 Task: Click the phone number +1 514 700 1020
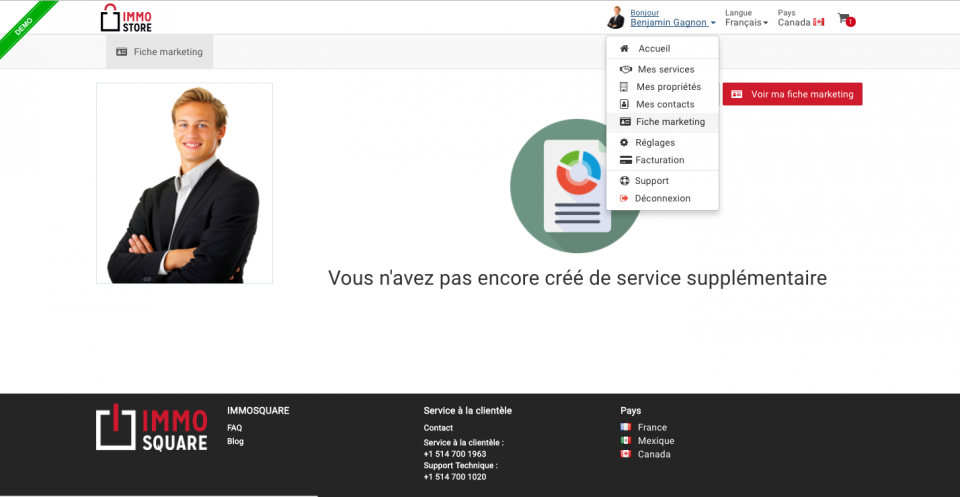[x=455, y=477]
